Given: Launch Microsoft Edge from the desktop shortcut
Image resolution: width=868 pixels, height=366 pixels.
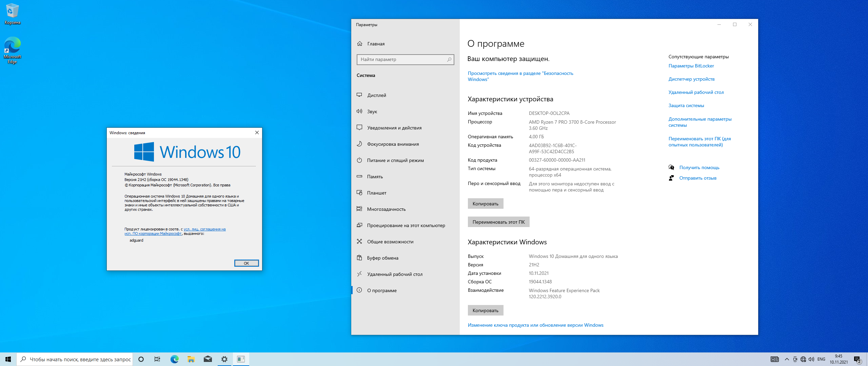Looking at the screenshot, I should 13,50.
